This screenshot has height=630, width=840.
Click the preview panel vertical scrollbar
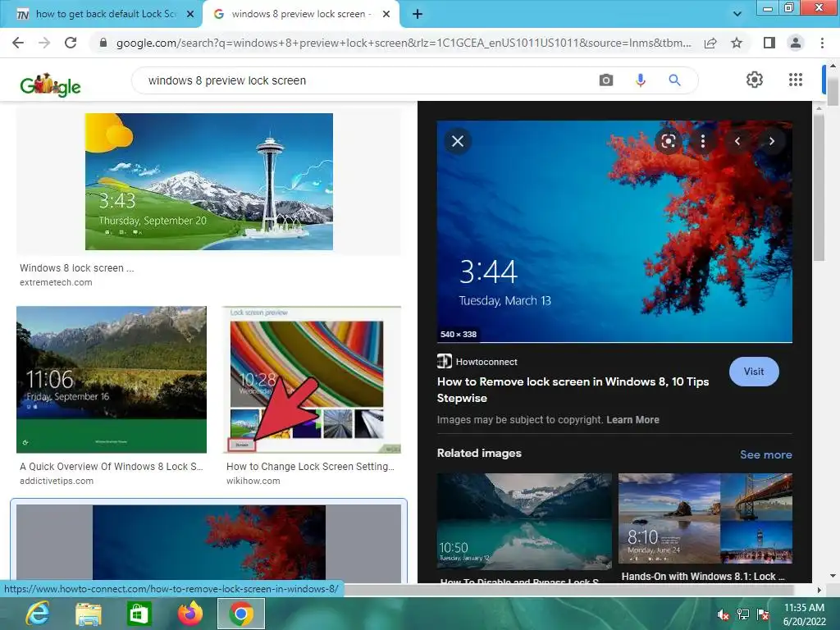[x=819, y=188]
